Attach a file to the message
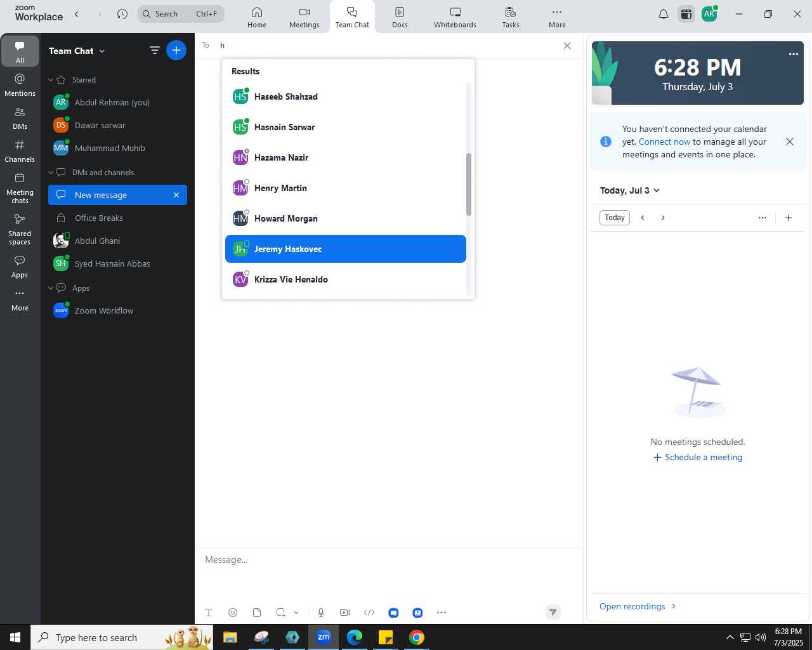 coord(257,613)
